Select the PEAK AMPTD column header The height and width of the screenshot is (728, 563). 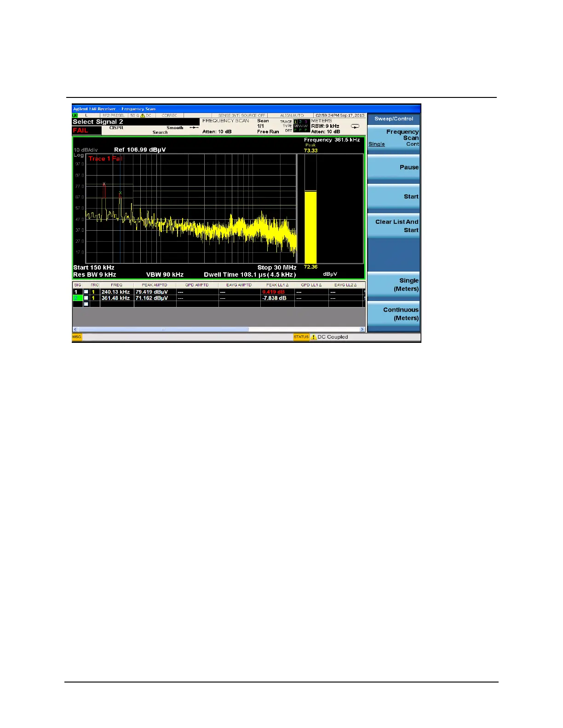tap(155, 285)
